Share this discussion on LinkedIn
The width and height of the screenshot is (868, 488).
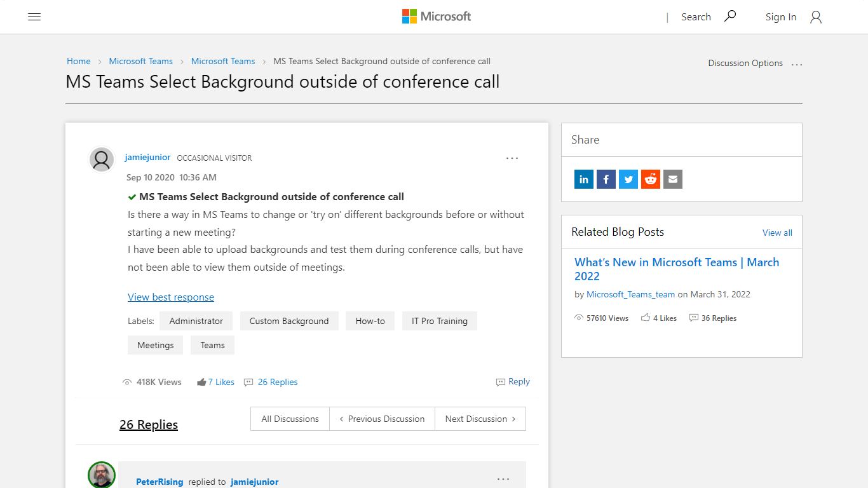[x=584, y=179]
